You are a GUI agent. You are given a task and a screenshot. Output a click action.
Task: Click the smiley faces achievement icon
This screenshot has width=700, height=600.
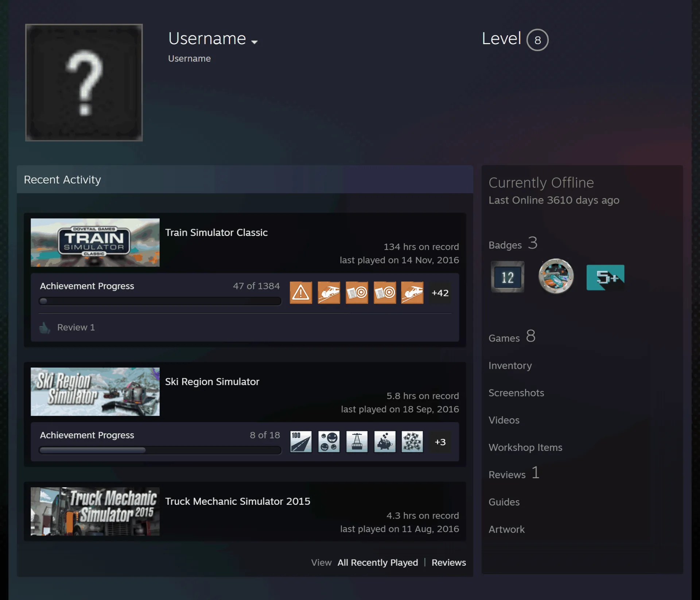point(329,442)
